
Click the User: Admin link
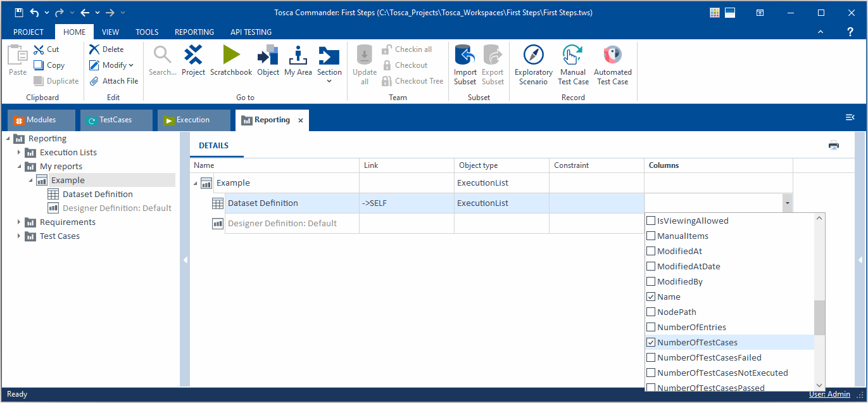(x=829, y=394)
